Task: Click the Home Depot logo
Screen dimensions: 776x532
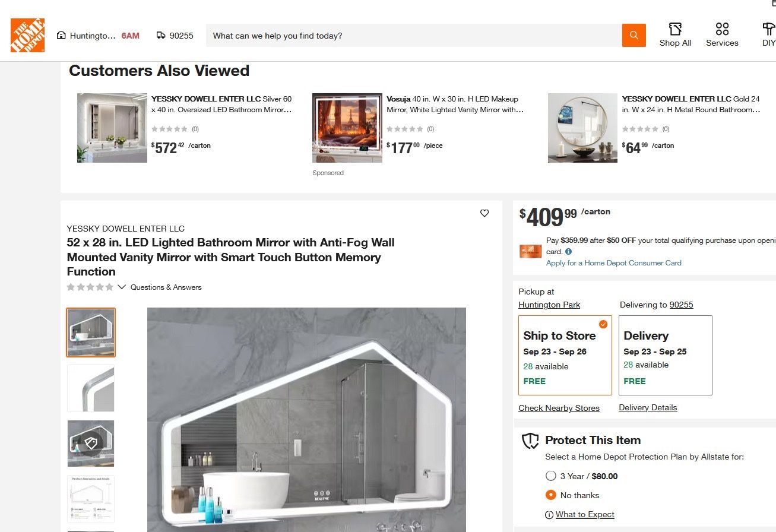Action: click(x=27, y=35)
